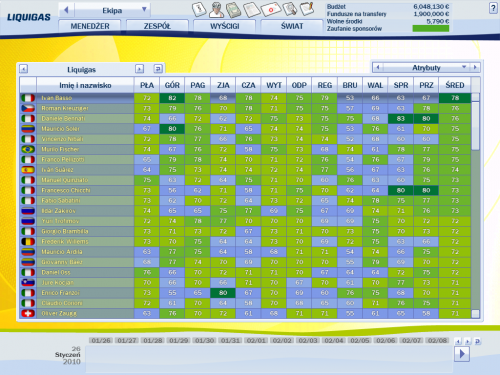Expand the Atrybuty dropdown
The image size is (500, 375).
click(464, 67)
